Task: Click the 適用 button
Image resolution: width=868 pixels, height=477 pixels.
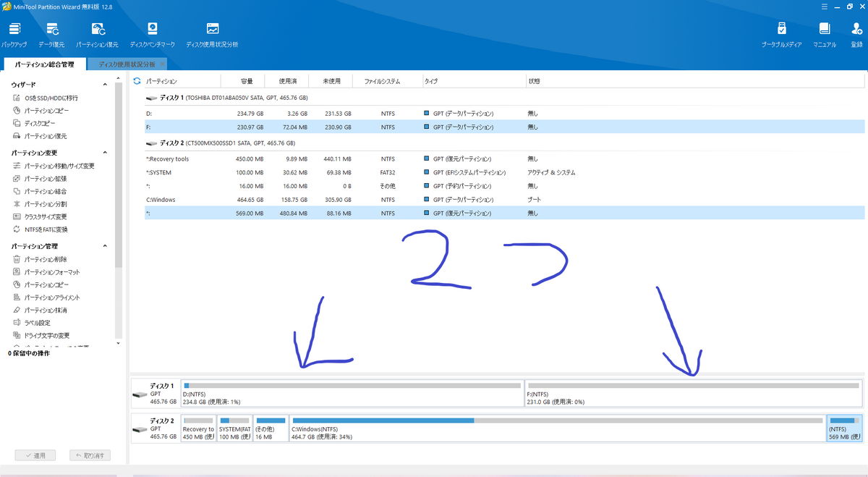Action: (x=35, y=455)
